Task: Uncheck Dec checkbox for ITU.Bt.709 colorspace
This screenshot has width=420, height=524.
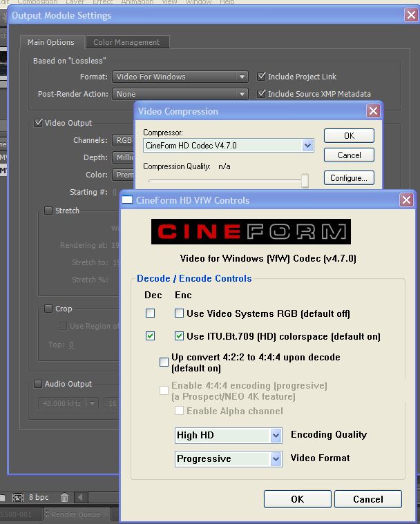Action: [x=150, y=336]
